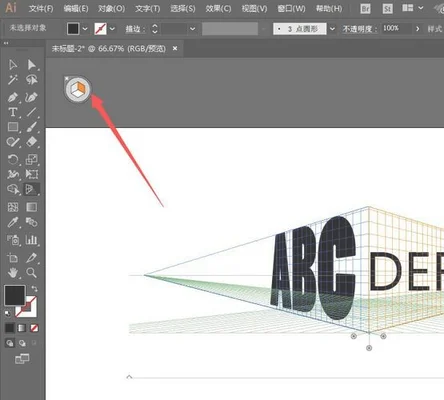Select the Pen tool

[13, 97]
